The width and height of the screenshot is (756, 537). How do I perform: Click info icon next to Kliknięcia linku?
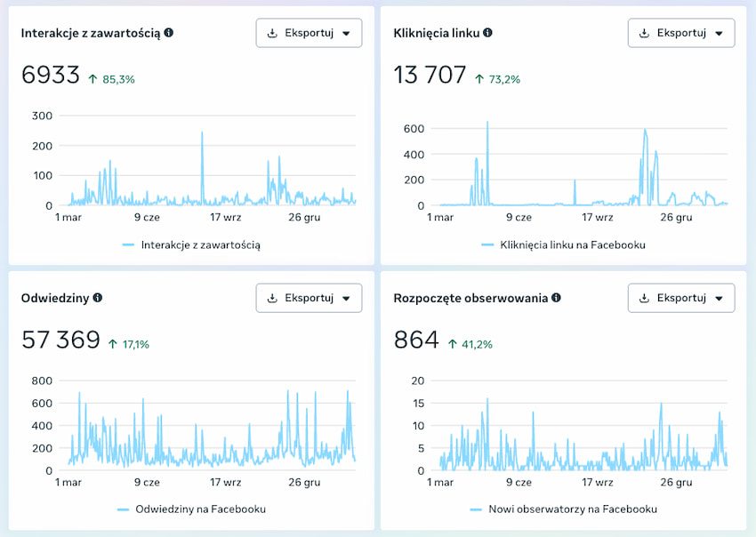(487, 33)
